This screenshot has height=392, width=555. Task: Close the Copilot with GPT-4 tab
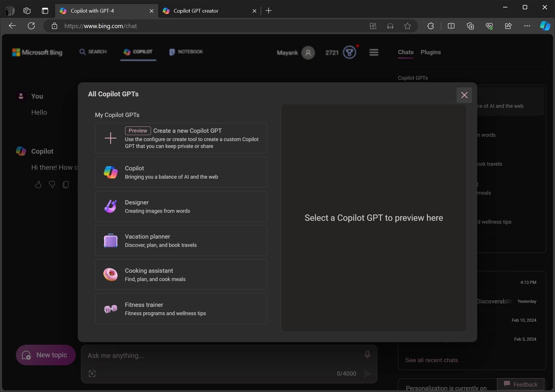152,11
